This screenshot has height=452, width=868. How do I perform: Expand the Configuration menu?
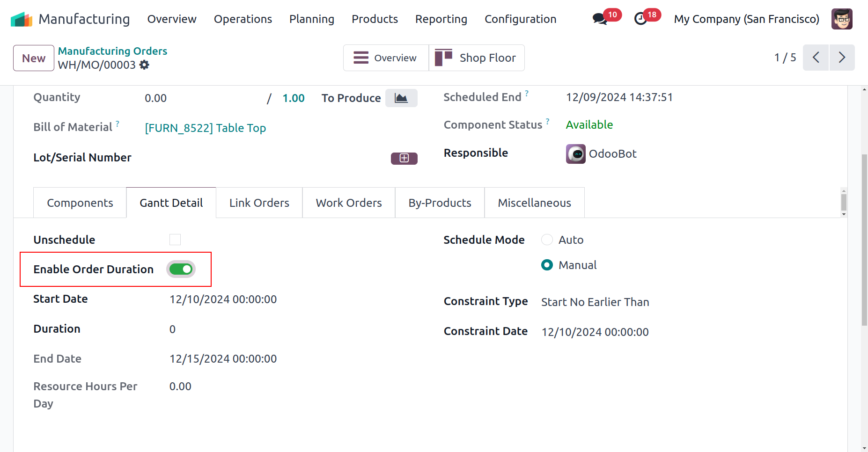point(520,19)
